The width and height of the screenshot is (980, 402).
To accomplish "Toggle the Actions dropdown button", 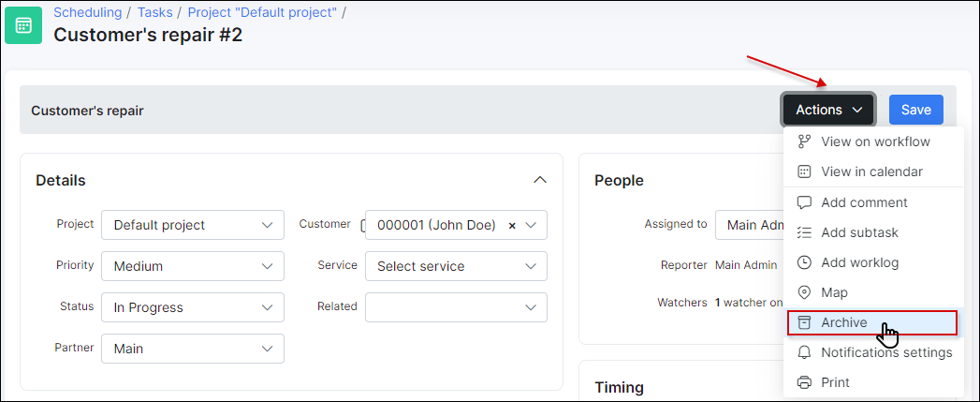I will [828, 110].
